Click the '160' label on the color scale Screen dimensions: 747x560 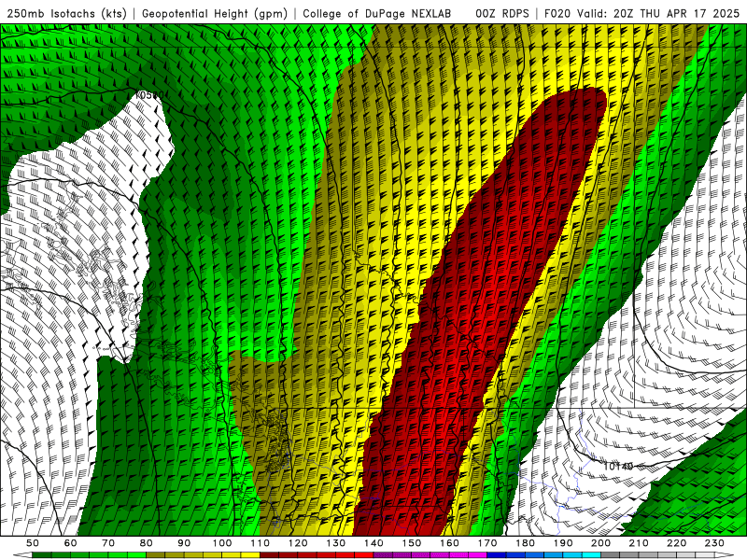(x=449, y=543)
